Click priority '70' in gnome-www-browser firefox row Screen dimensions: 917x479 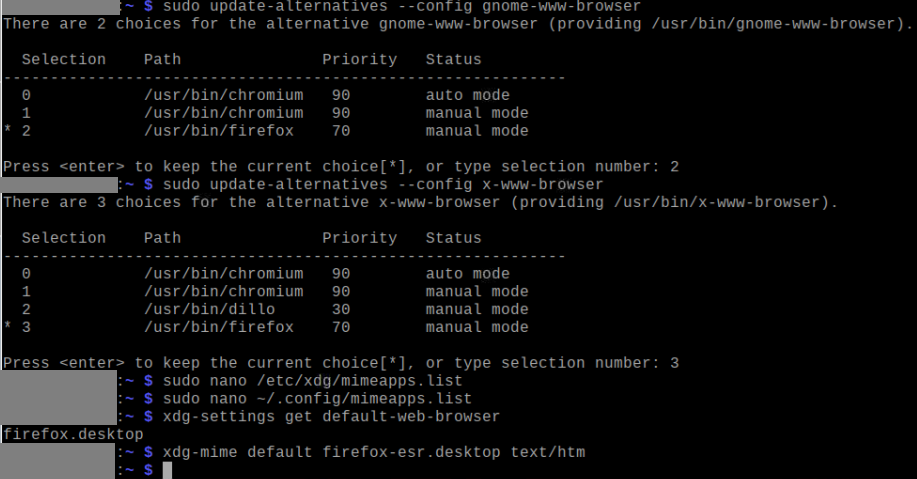[x=341, y=131]
